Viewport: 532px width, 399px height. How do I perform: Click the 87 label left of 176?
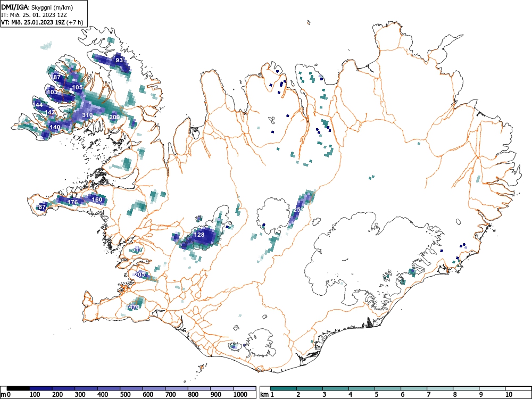point(42,207)
